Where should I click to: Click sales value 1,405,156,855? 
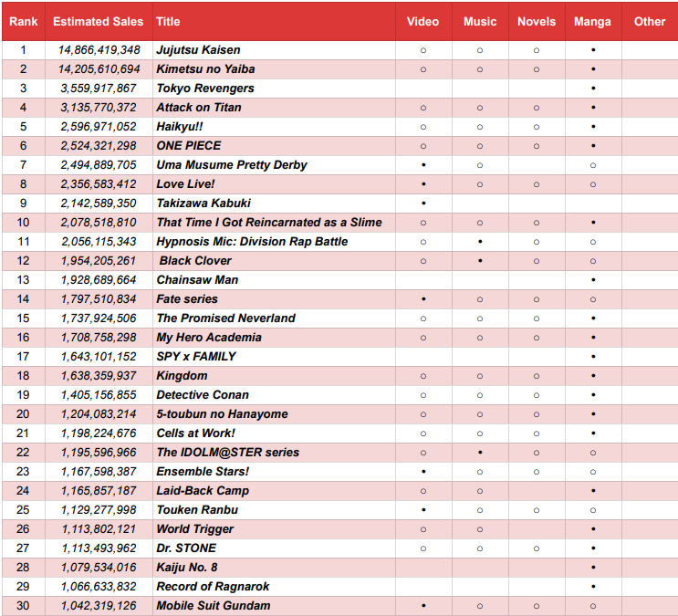(x=99, y=395)
